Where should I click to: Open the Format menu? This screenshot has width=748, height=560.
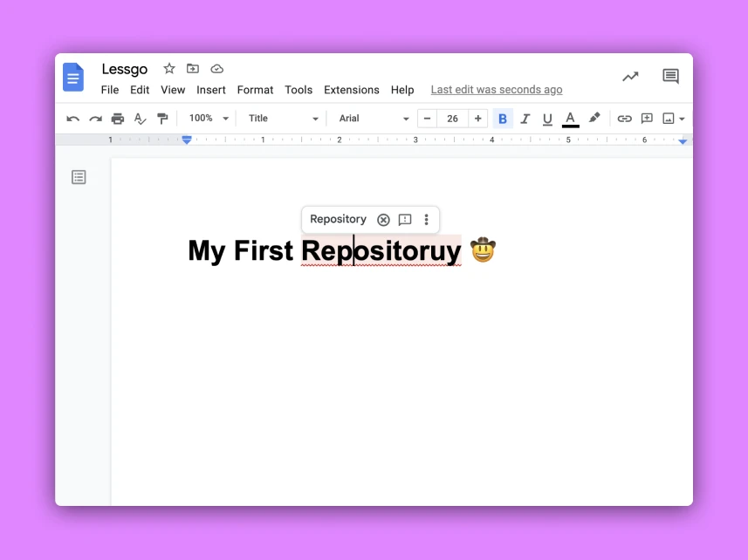pyautogui.click(x=255, y=90)
